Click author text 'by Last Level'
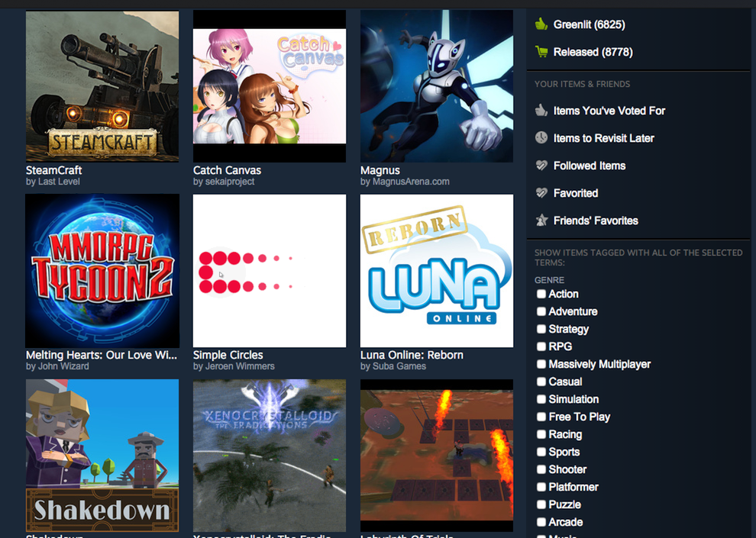The width and height of the screenshot is (756, 538). click(53, 182)
